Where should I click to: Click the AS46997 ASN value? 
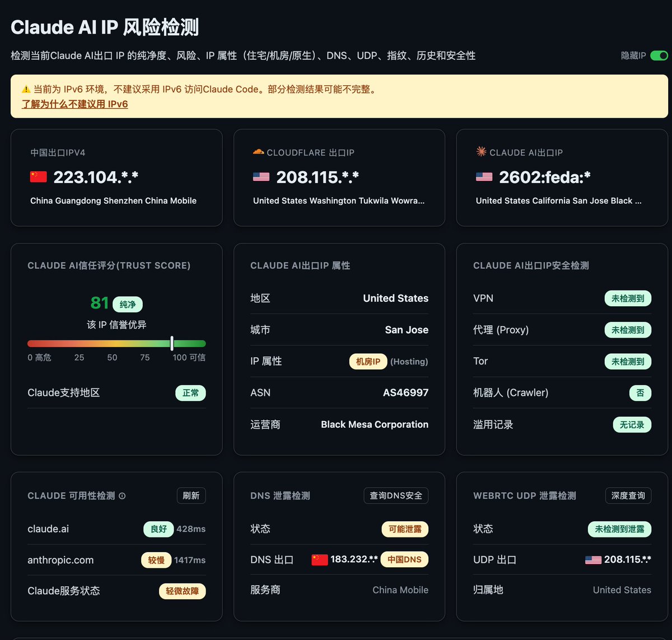point(405,393)
